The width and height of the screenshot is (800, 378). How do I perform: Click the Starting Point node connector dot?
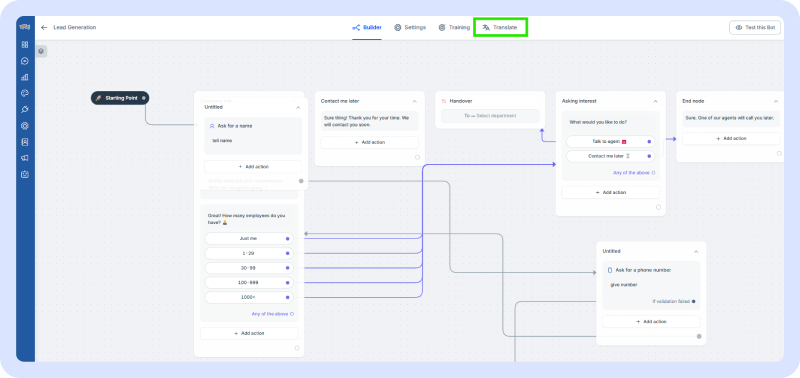pyautogui.click(x=144, y=98)
